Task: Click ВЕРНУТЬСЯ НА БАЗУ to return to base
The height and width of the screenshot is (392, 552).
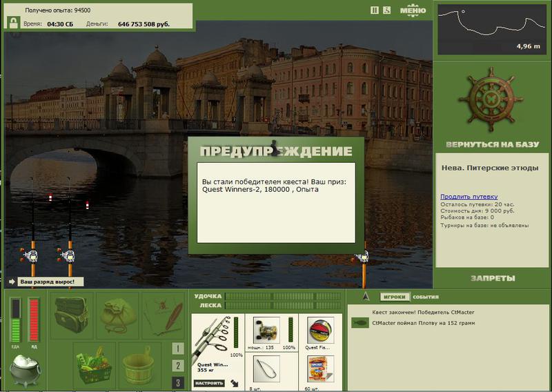Action: (x=492, y=144)
